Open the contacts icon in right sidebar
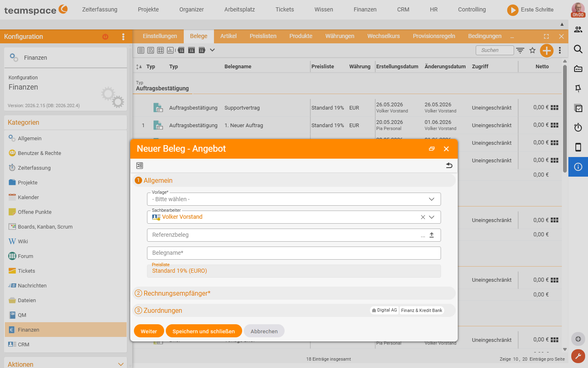This screenshot has width=588, height=368. (x=578, y=29)
